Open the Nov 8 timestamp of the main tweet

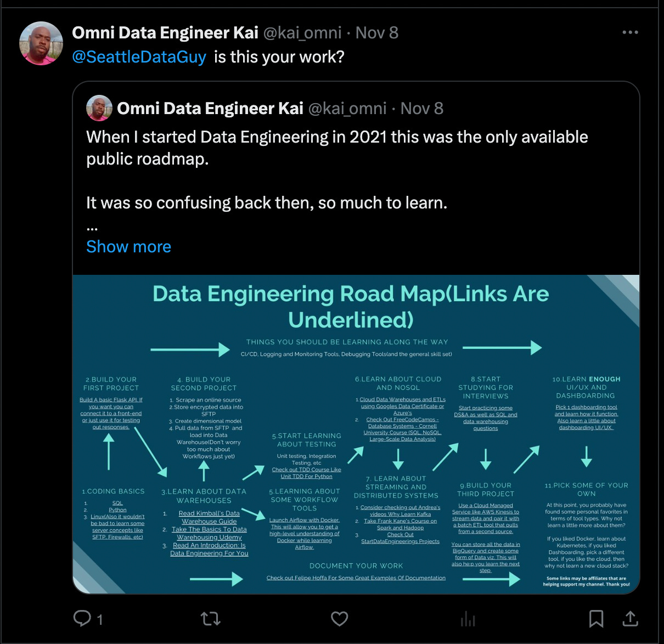pos(376,32)
